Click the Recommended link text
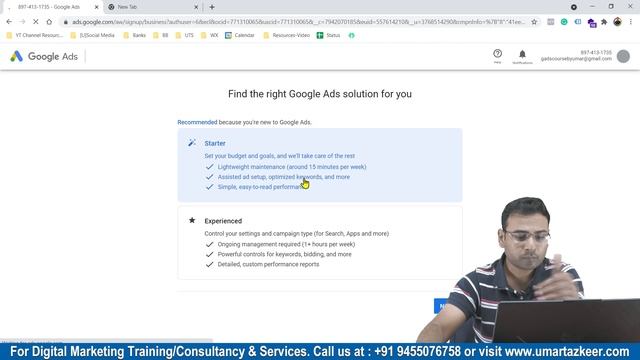640x360 pixels. coord(197,122)
